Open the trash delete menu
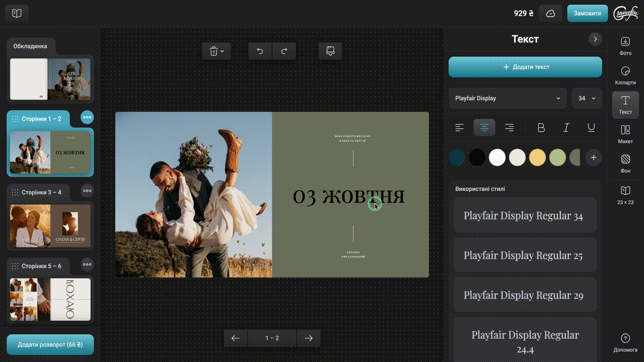The height and width of the screenshot is (362, 644). 217,51
